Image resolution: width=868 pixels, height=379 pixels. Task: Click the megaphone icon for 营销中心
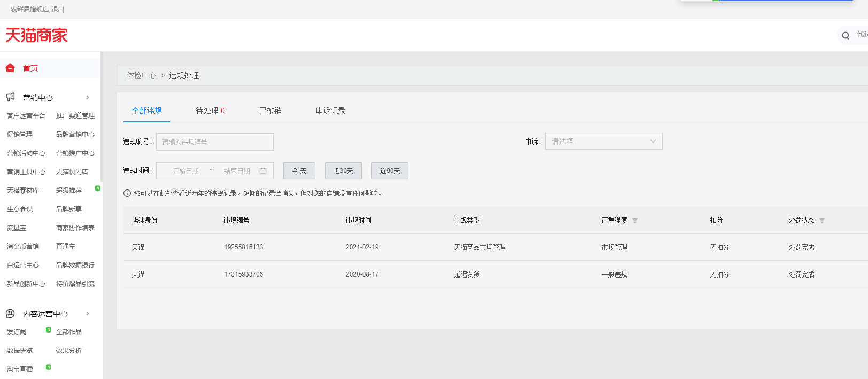click(10, 97)
